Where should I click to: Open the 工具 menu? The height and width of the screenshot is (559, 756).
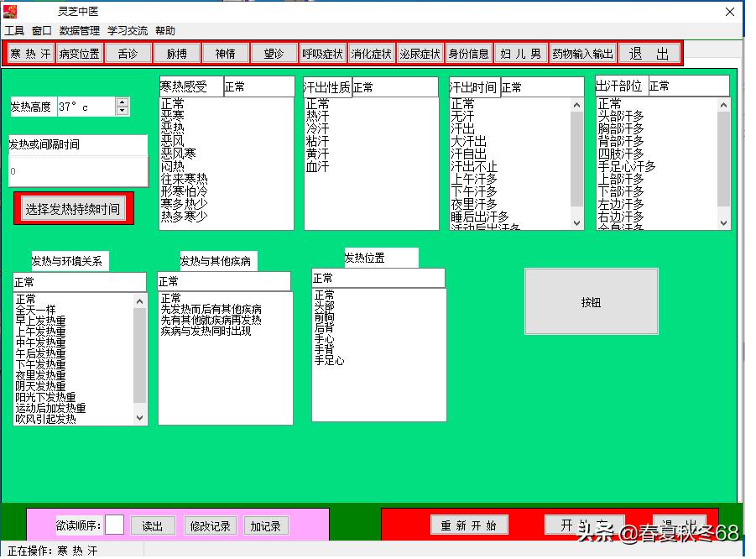pos(15,30)
